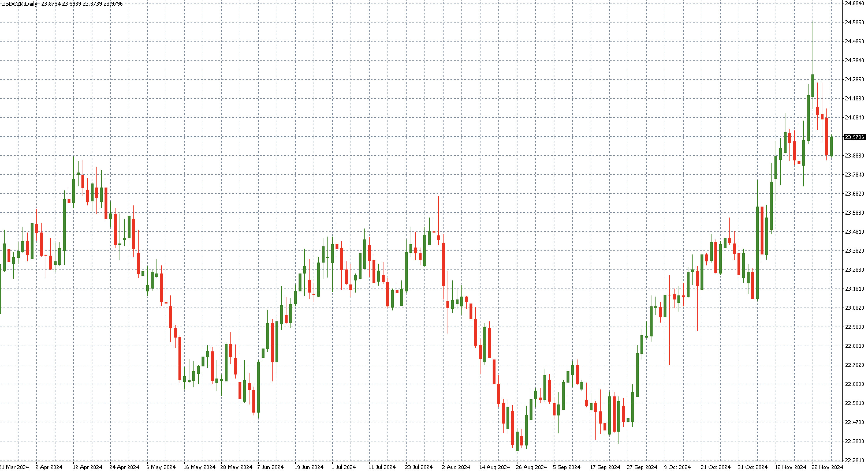Click the 22.5810 price axis label

(854, 403)
